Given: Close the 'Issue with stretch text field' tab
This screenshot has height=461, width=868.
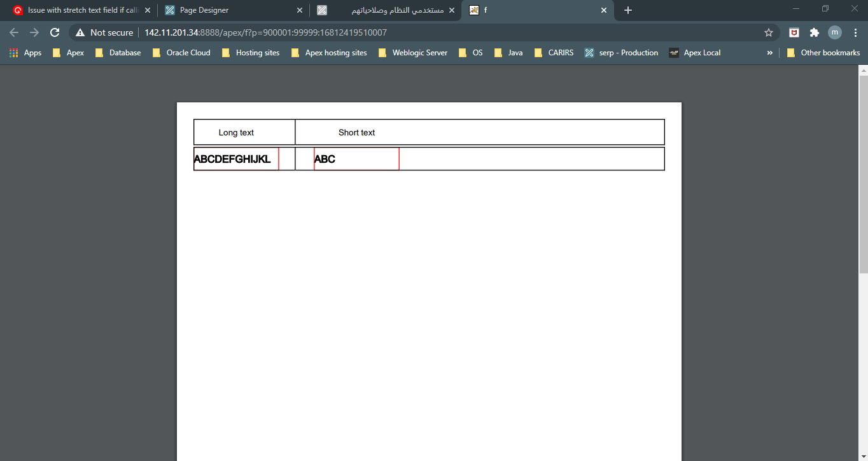Looking at the screenshot, I should coord(148,10).
